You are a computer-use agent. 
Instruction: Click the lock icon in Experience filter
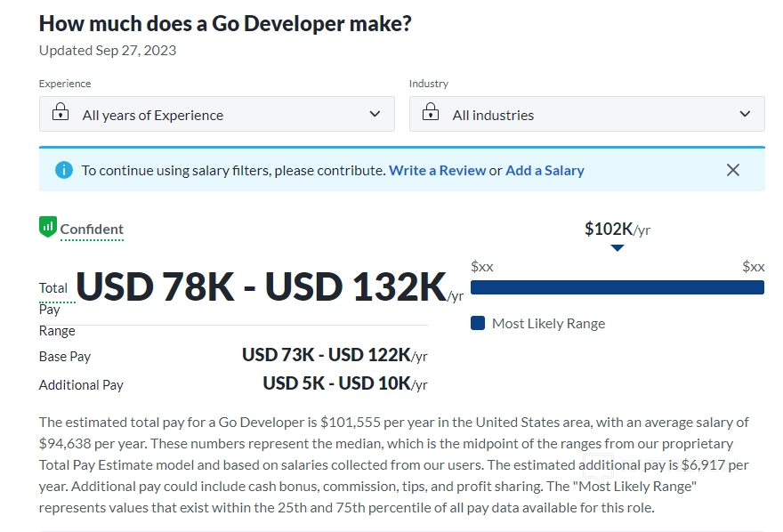coord(61,113)
